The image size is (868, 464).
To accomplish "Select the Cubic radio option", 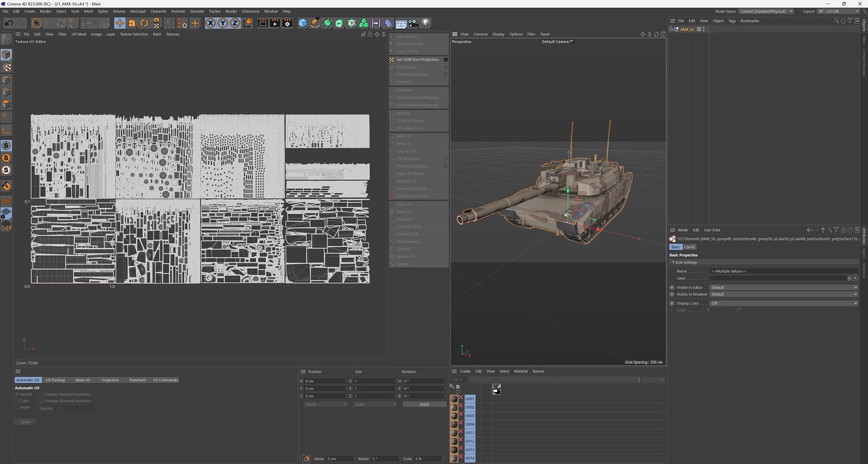I will (x=17, y=401).
